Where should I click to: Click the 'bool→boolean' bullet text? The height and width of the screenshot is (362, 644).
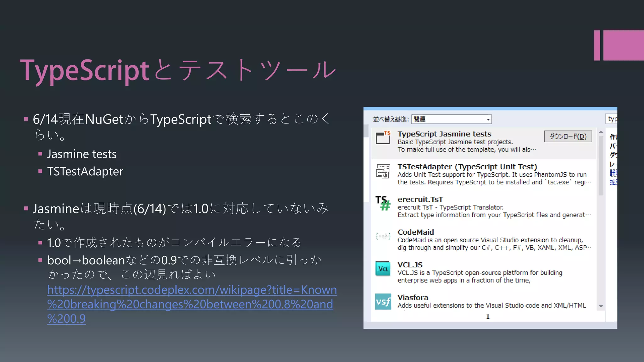click(184, 267)
